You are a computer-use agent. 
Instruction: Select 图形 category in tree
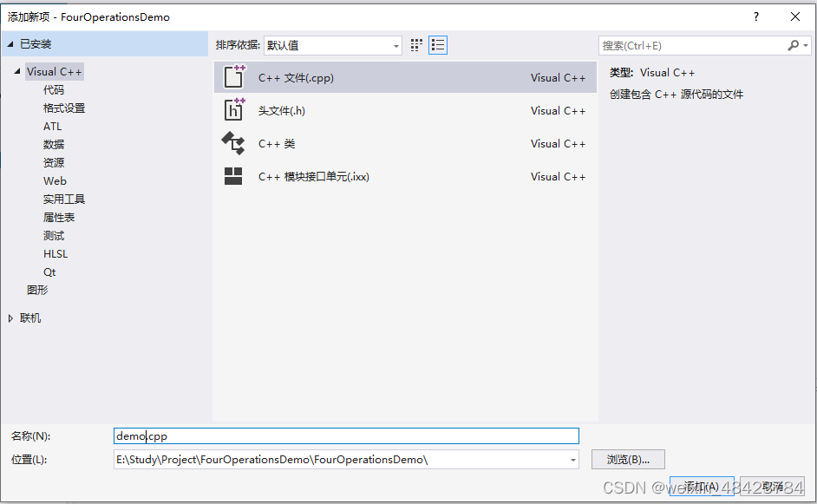[x=37, y=290]
